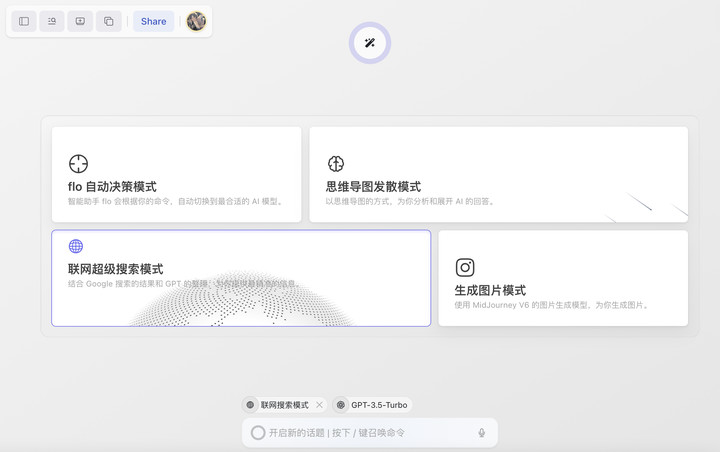Open the GPT-3.5-Turbo model selector
This screenshot has width=720, height=452.
[372, 405]
